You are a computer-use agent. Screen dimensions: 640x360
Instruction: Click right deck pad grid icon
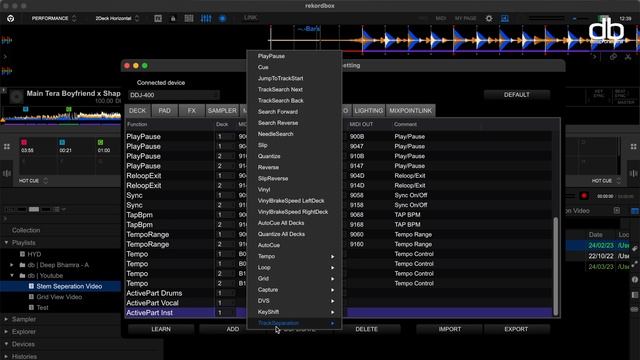tap(633, 147)
